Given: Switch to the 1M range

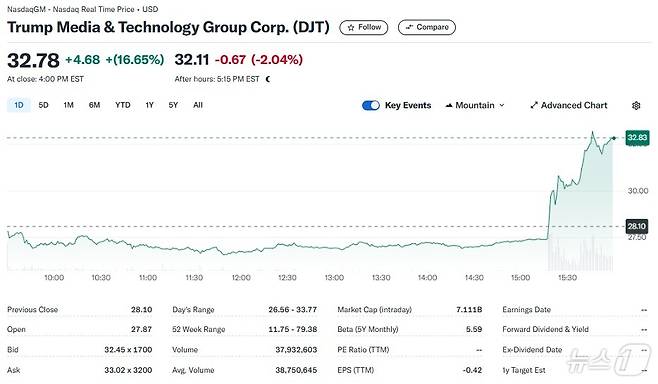Looking at the screenshot, I should click(x=68, y=105).
